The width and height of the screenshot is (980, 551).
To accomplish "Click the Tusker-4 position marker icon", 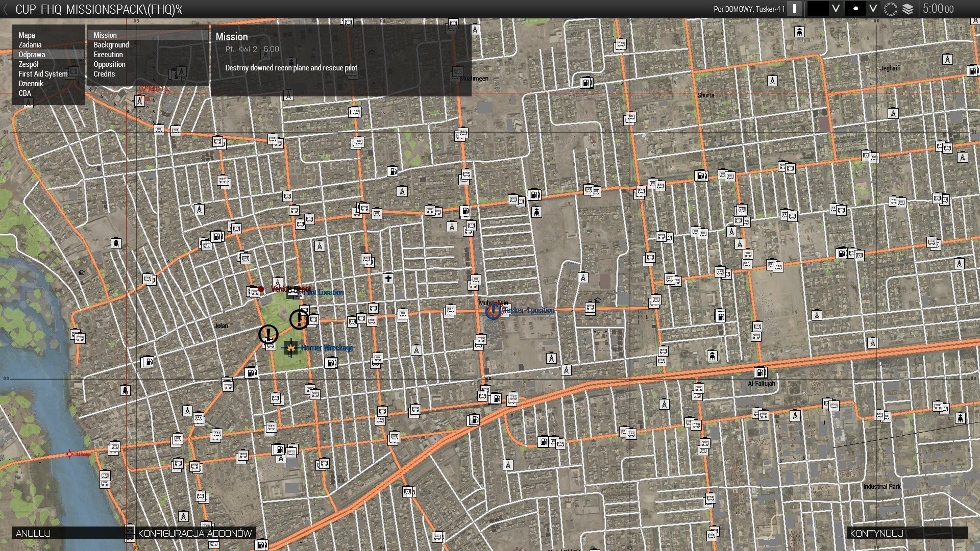I will 494,310.
